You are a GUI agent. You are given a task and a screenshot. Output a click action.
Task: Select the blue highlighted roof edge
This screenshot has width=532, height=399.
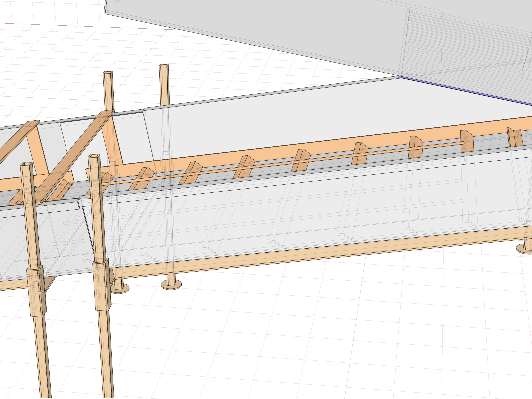point(465,90)
